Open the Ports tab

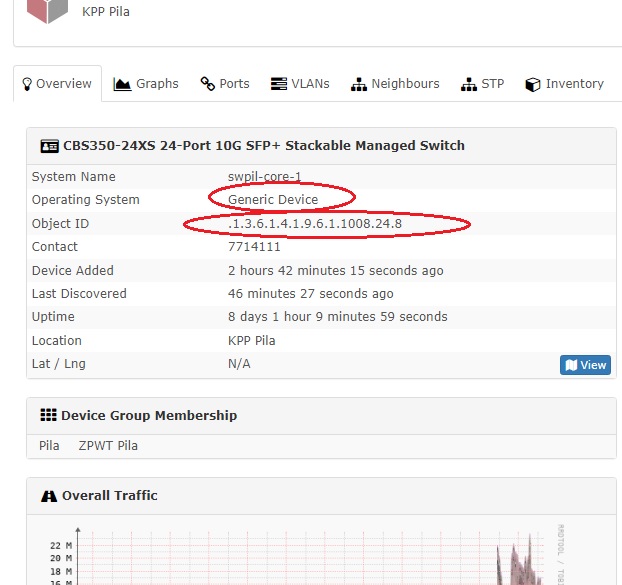(x=225, y=84)
